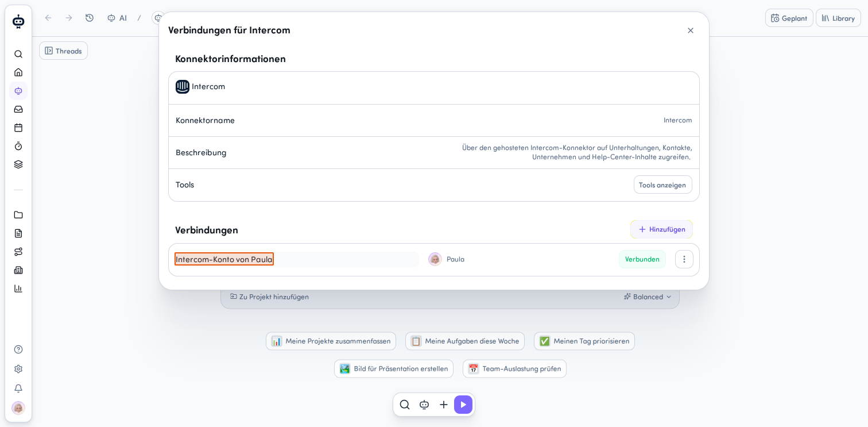Click the Paula name next to the avatar

tap(455, 259)
